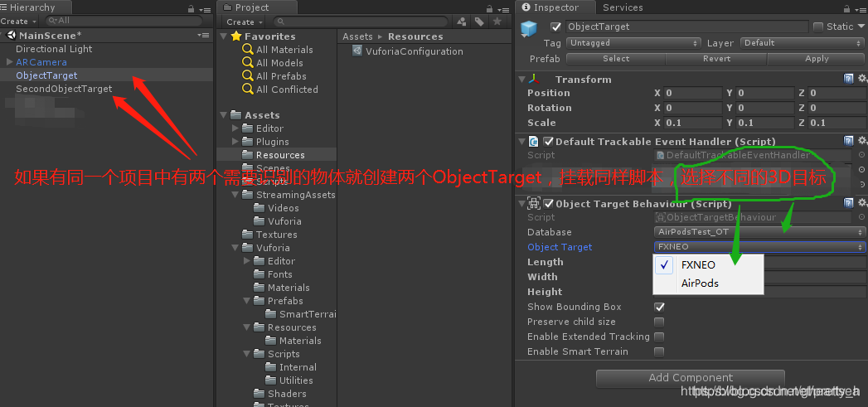Expand ARCamera in Hierarchy

point(9,62)
